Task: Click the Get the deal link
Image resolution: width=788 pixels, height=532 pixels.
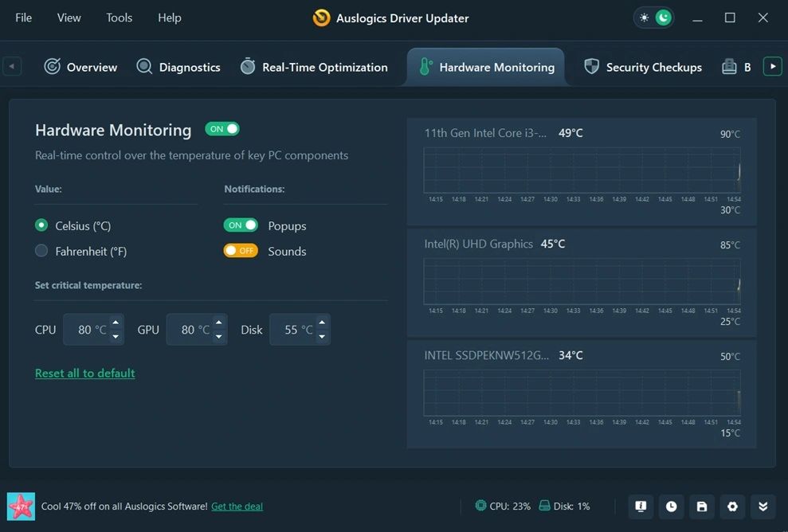Action: coord(237,507)
